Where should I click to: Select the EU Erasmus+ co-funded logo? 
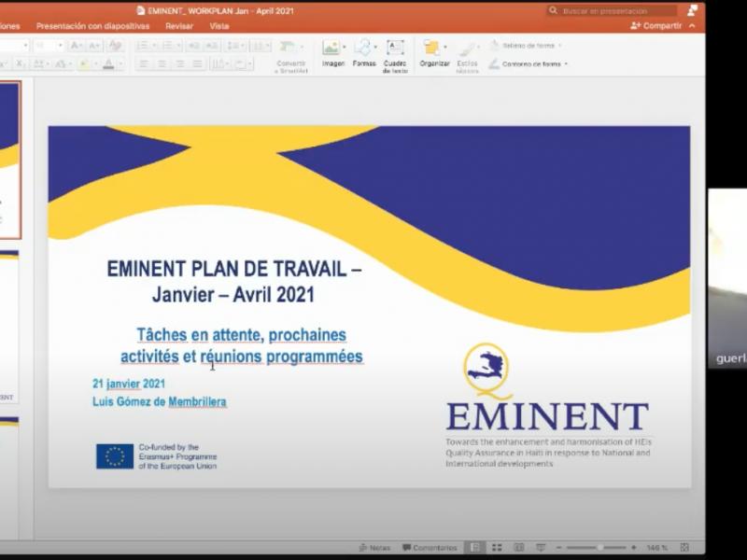[x=156, y=456]
